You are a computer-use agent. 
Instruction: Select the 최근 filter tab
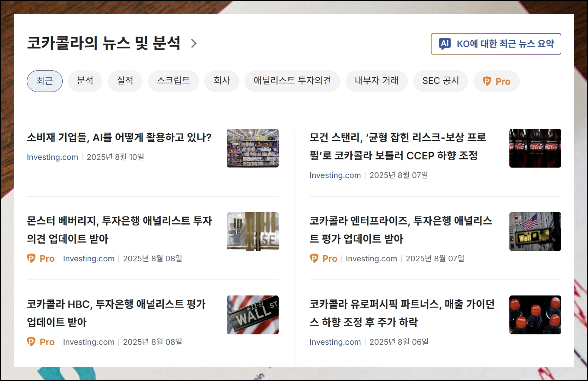coord(44,81)
